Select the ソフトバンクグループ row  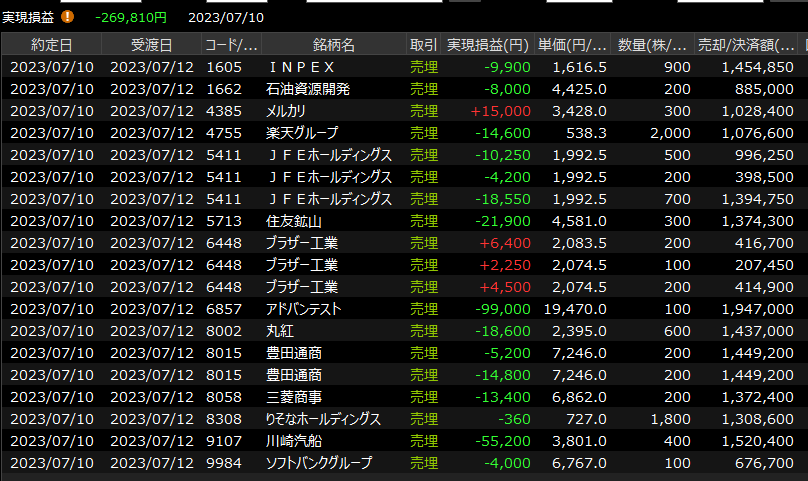(318, 463)
